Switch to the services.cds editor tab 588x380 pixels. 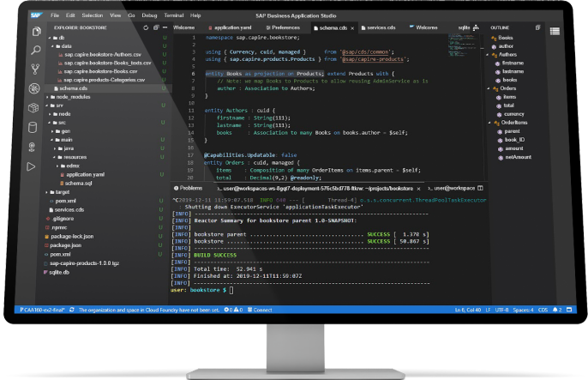378,27
